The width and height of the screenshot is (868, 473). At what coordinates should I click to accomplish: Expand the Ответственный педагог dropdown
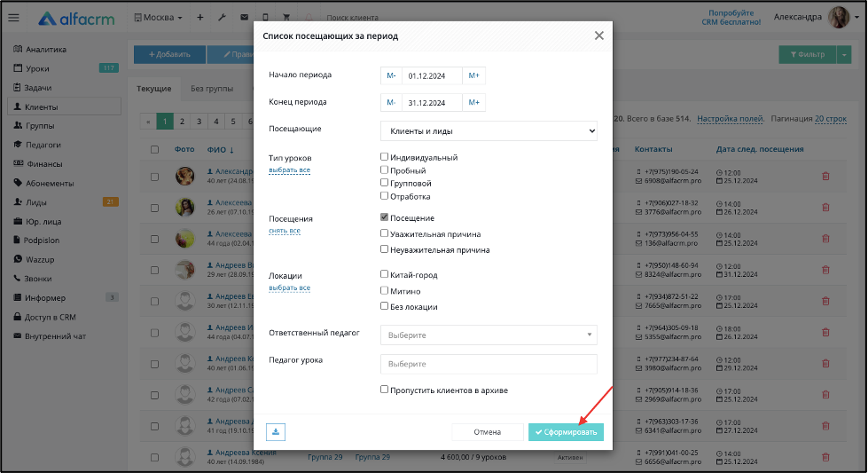489,335
